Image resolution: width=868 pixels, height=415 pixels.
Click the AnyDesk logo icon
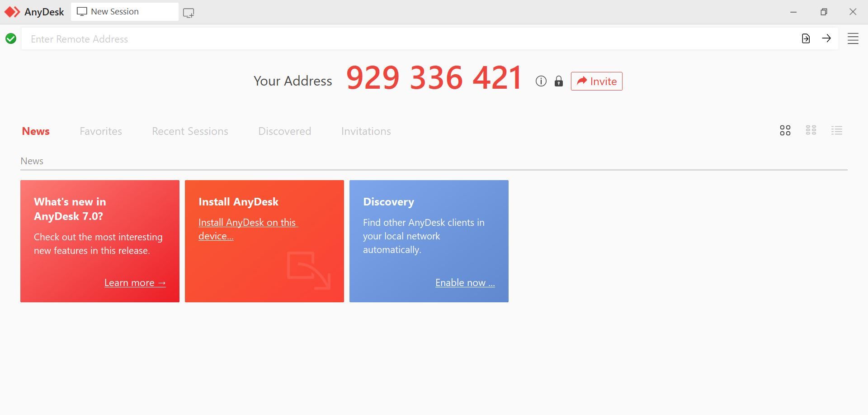pos(12,12)
